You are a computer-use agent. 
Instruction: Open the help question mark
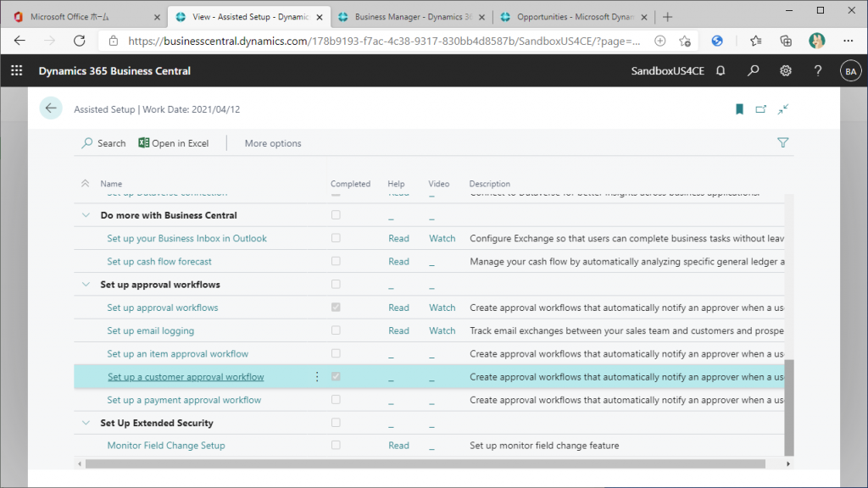pos(818,71)
